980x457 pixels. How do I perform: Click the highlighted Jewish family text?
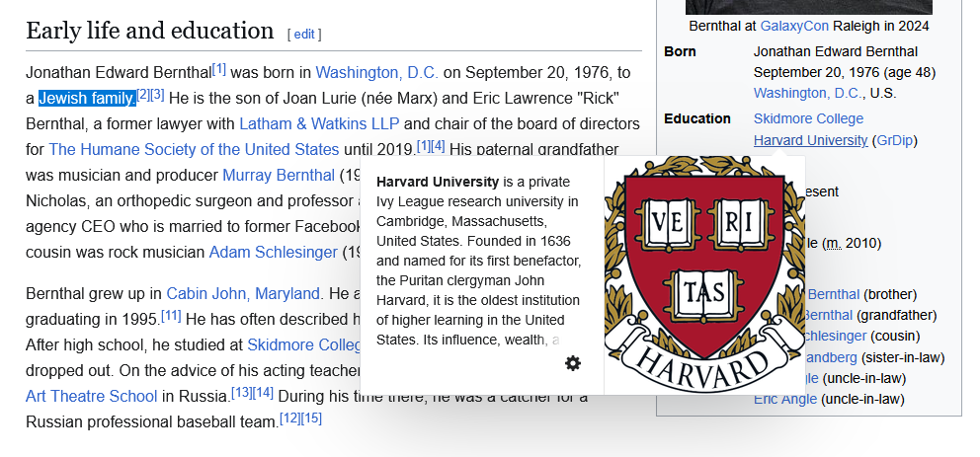(x=88, y=98)
